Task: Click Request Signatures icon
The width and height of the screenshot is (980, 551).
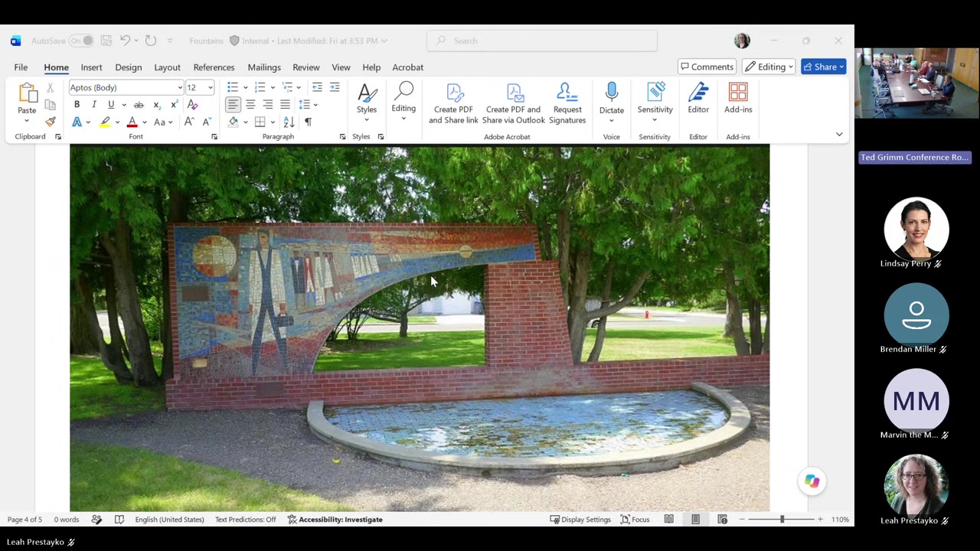Action: [567, 93]
